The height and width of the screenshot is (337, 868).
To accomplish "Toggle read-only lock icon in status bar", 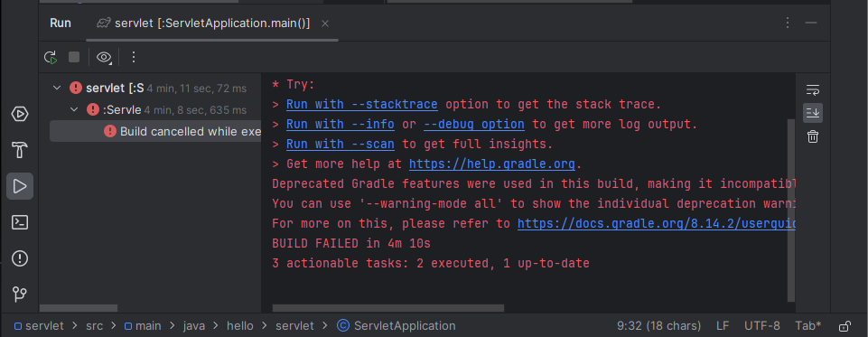I will coord(845,326).
